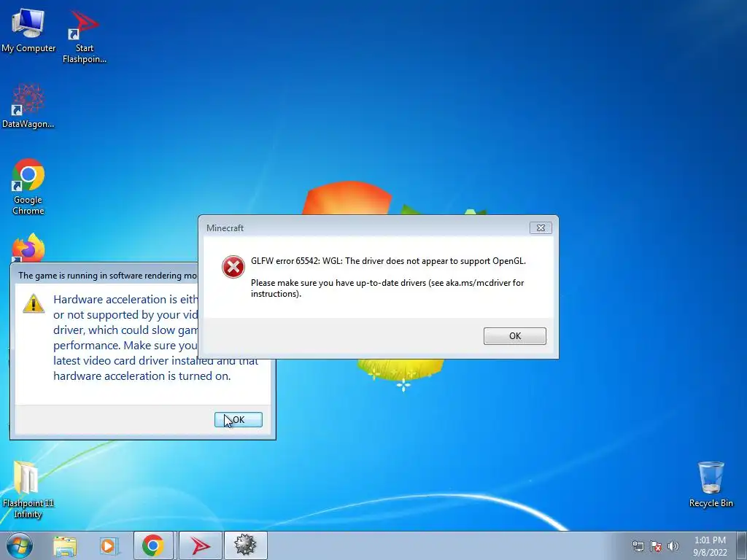Open Action Center flag tray icon
This screenshot has height=560, width=747.
point(656,546)
